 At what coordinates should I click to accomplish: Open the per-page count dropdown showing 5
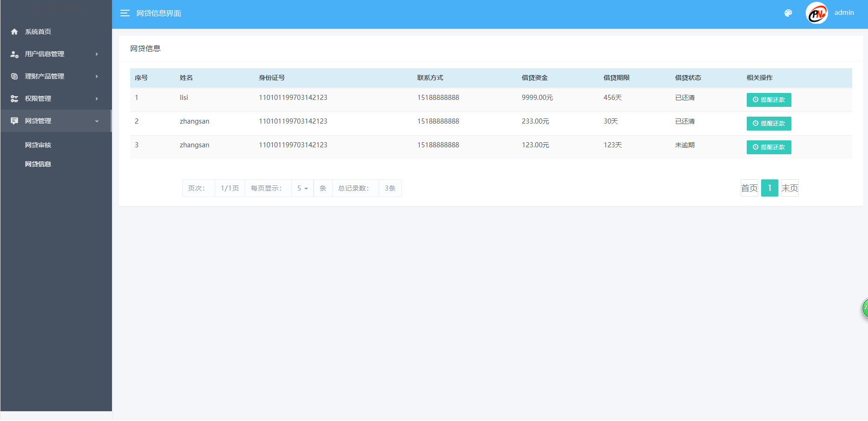click(x=302, y=188)
